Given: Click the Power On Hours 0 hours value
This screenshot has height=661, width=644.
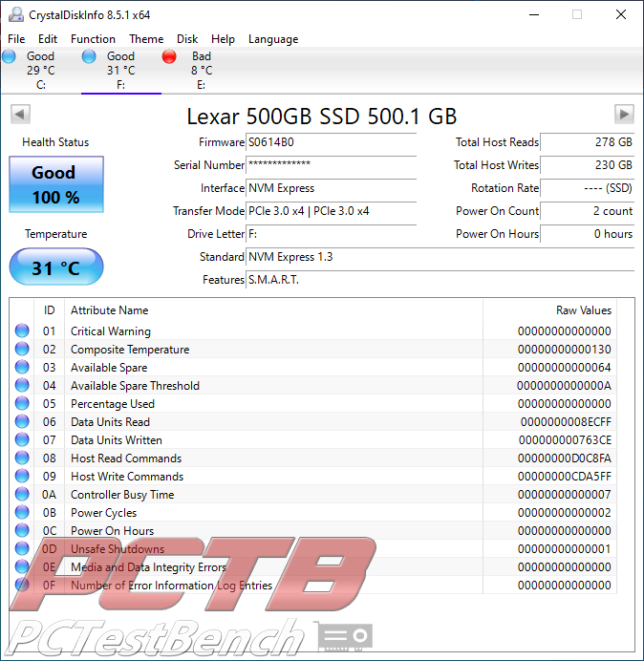Looking at the screenshot, I should pos(587,233).
